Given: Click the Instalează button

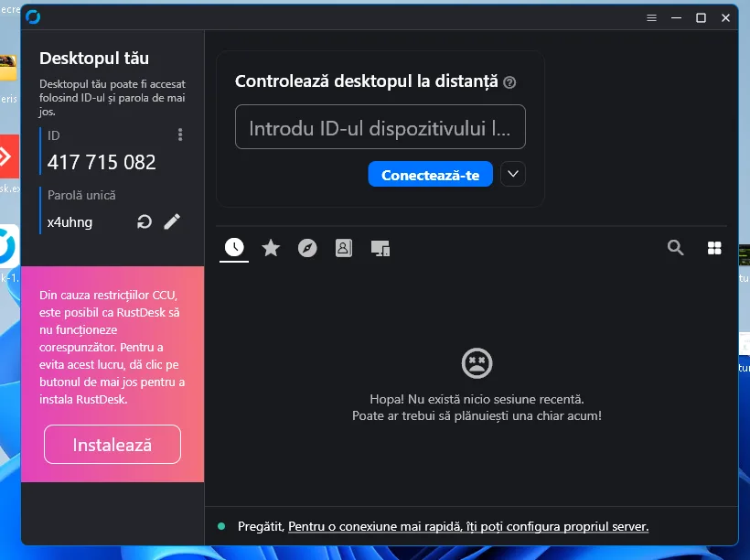Looking at the screenshot, I should (112, 444).
